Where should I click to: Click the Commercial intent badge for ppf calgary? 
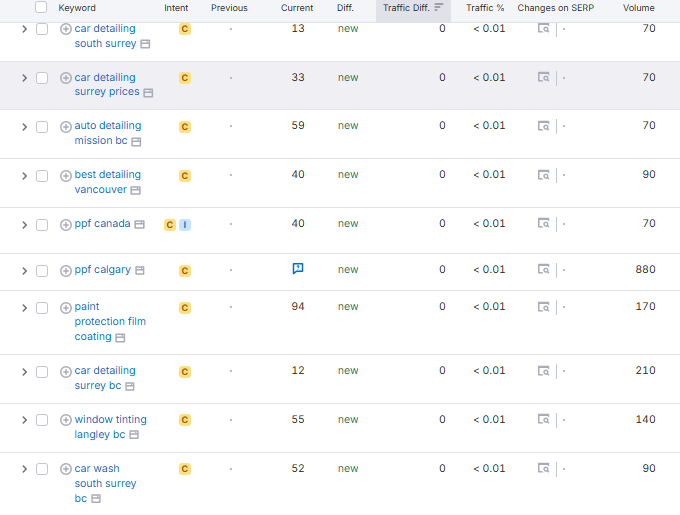(x=185, y=271)
